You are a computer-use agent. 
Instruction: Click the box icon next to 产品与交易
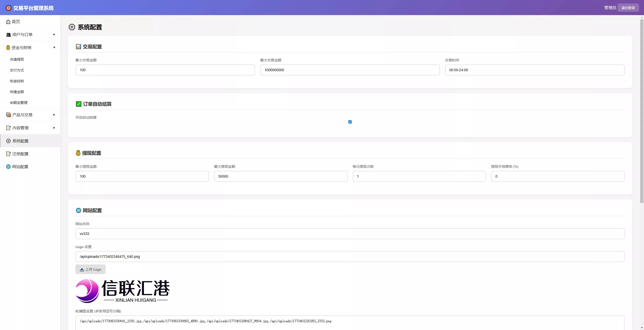point(9,115)
